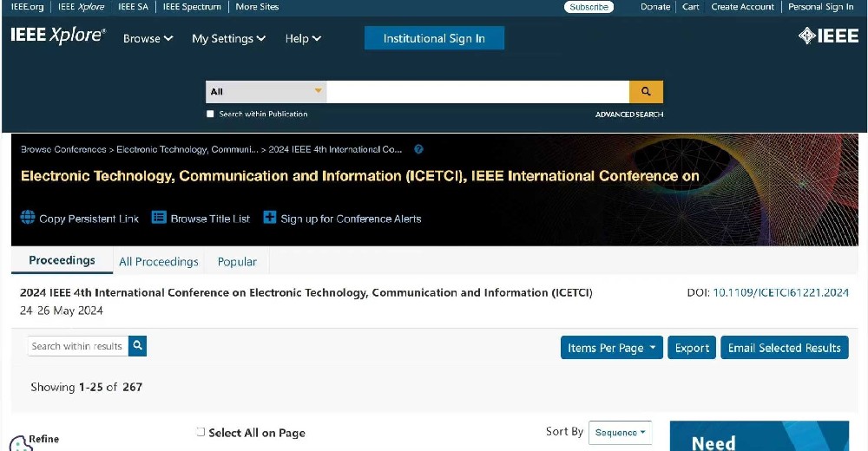Switch to the Popular tab

(x=237, y=261)
